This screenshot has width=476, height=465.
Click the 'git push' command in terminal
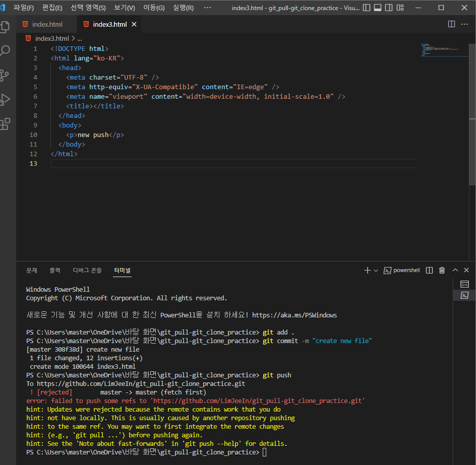click(x=276, y=375)
